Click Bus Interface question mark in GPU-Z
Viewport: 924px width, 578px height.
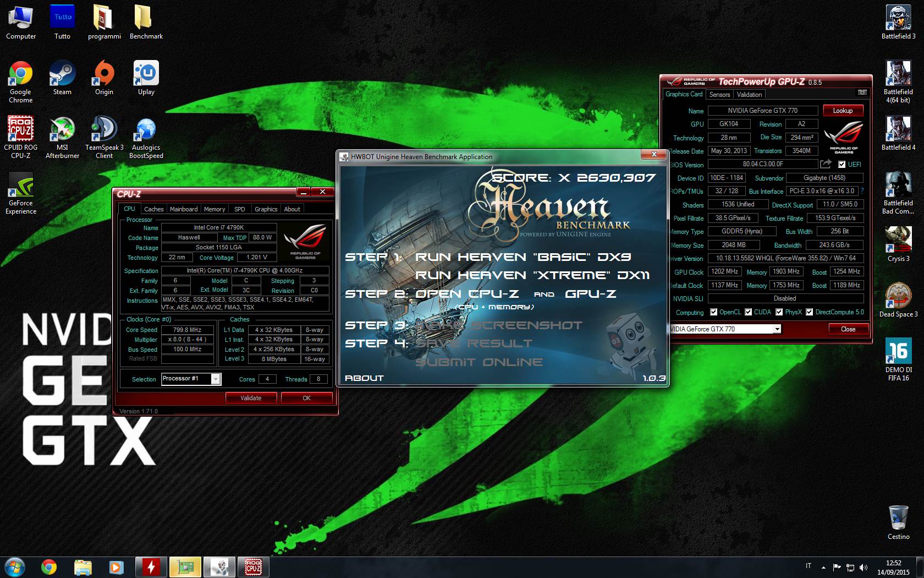[862, 191]
